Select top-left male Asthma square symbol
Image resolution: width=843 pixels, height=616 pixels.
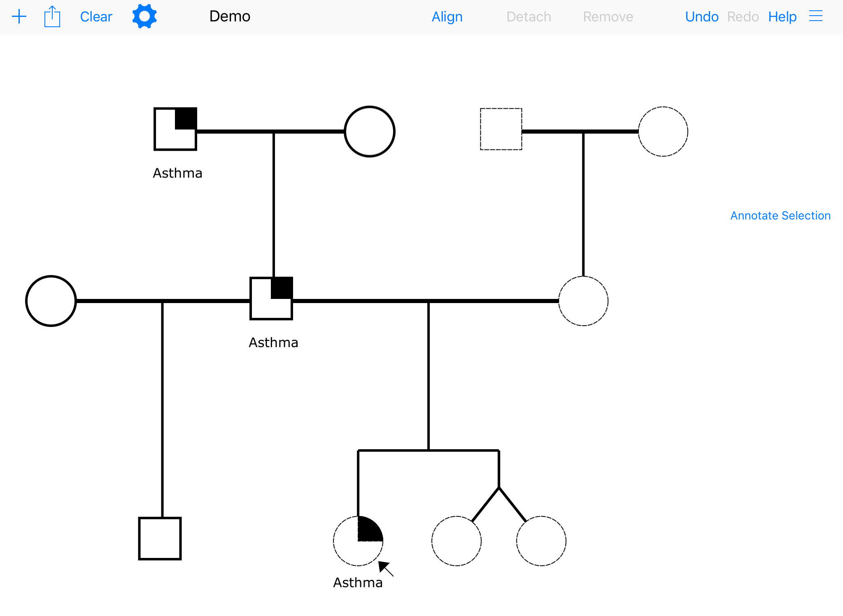coord(175,129)
